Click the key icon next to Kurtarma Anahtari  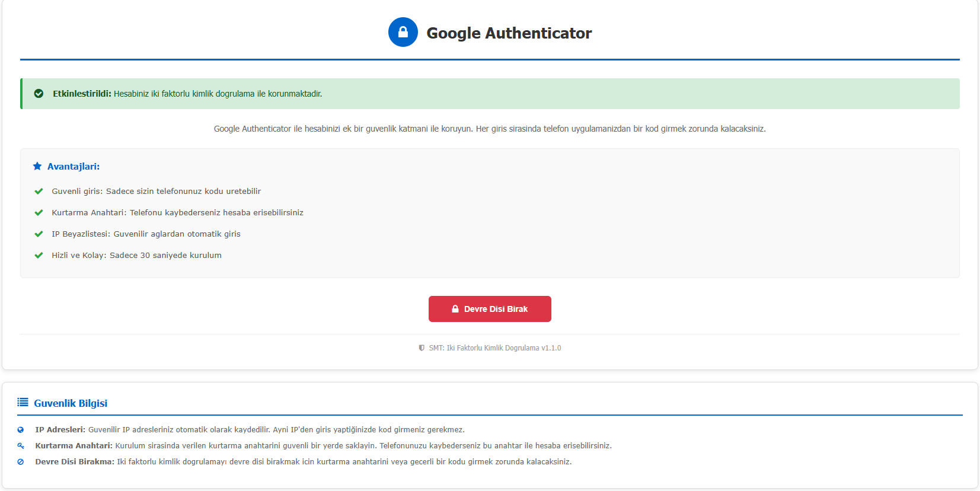pos(21,446)
